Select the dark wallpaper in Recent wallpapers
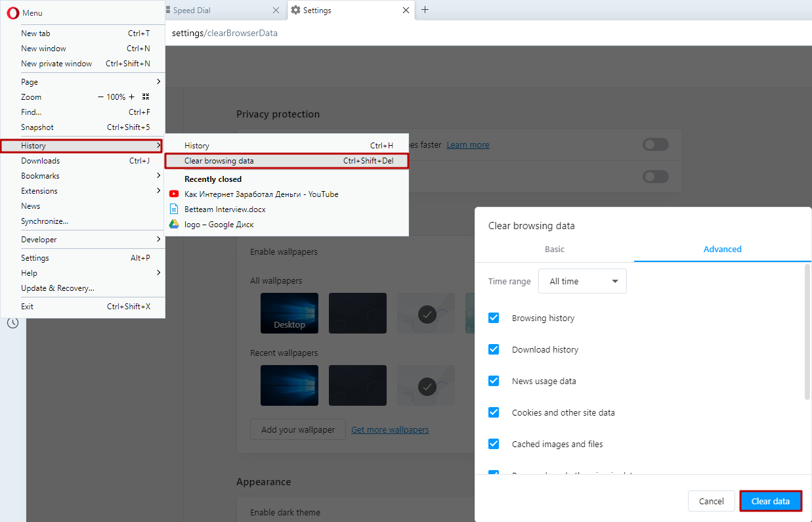Viewport: 812px width, 522px height. pos(358,385)
